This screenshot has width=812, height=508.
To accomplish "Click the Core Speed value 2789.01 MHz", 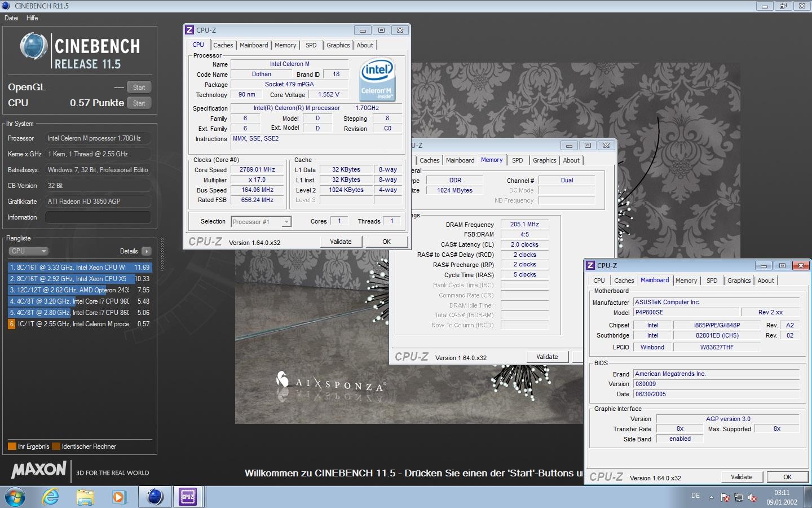I will coord(257,169).
